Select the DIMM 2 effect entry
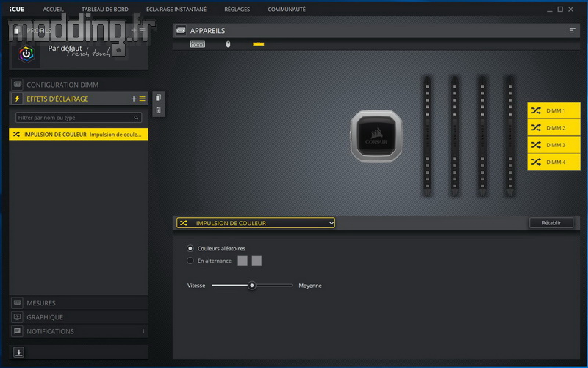The image size is (588, 368). tap(553, 128)
